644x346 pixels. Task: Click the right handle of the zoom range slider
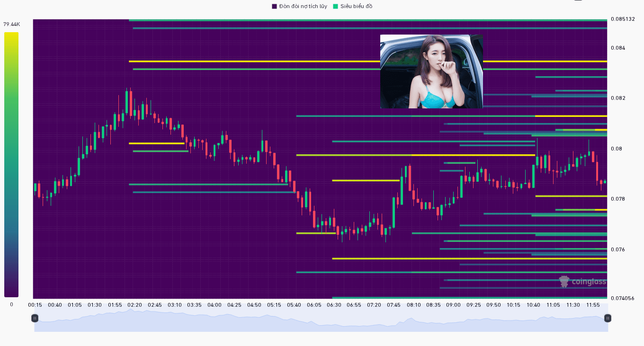[608, 318]
